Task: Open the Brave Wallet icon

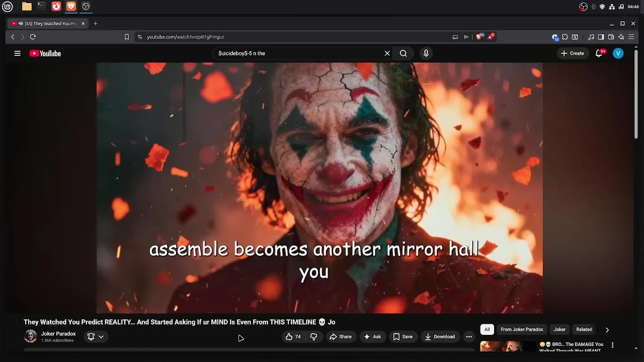Action: (611, 37)
